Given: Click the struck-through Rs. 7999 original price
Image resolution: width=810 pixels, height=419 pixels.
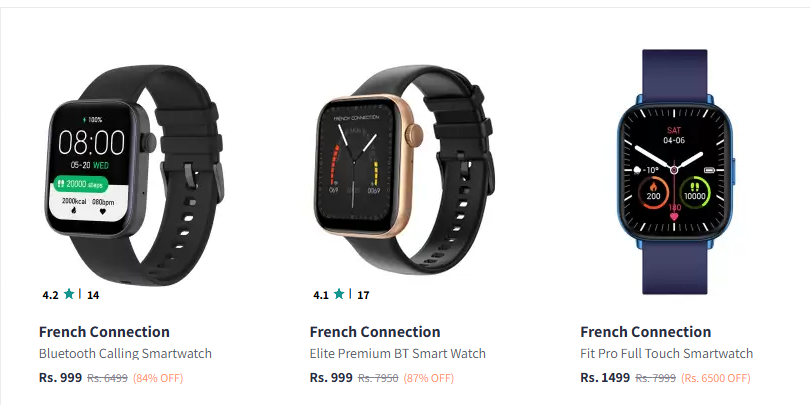Looking at the screenshot, I should click(656, 378).
